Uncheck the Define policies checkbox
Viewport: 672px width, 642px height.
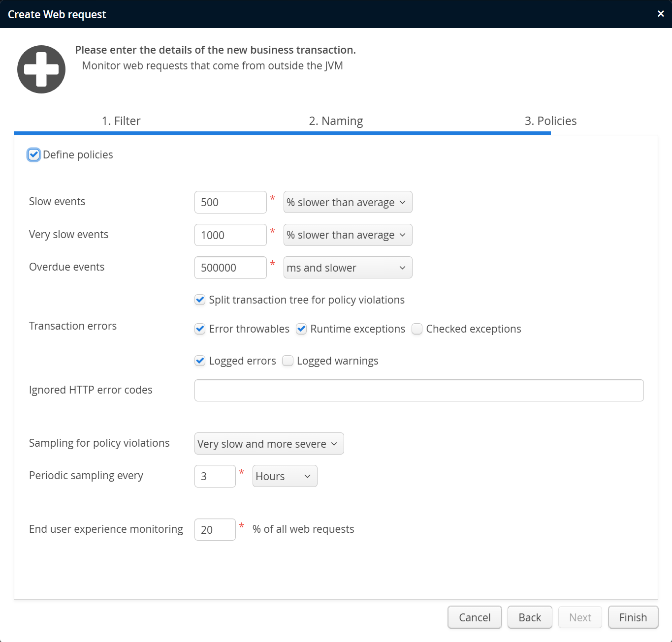pyautogui.click(x=33, y=155)
